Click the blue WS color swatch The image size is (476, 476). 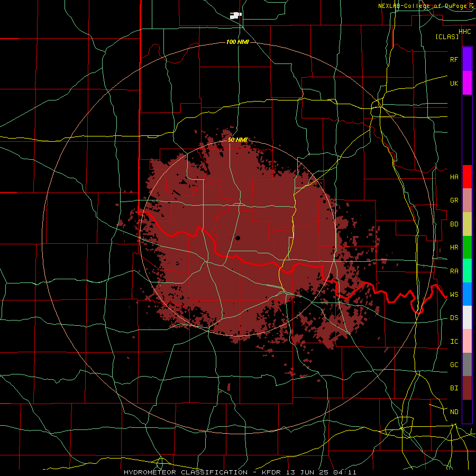tap(467, 294)
